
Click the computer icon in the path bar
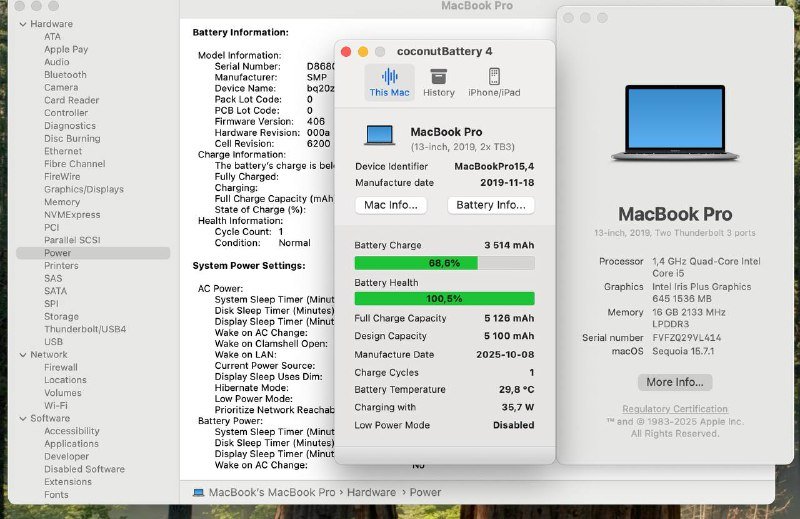(x=198, y=492)
